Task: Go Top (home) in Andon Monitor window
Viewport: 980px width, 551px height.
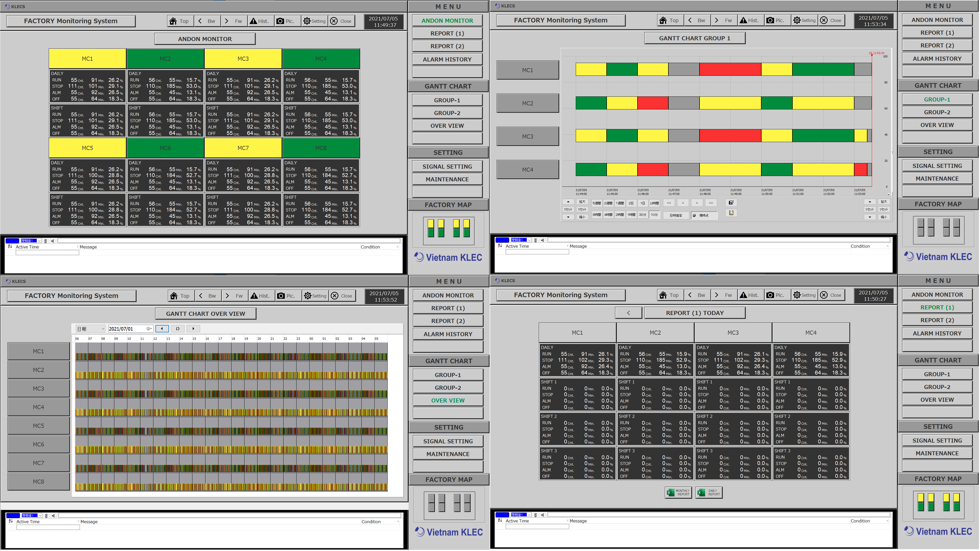Action: [180, 21]
